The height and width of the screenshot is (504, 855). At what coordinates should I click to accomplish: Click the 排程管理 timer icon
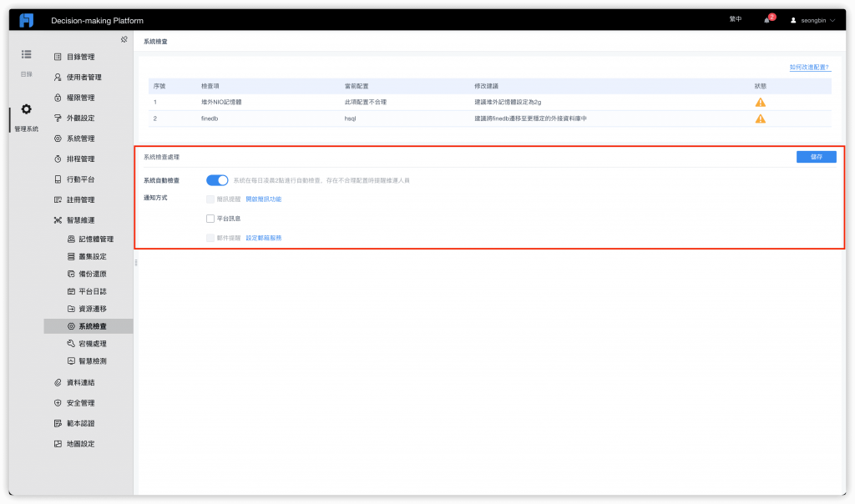58,159
